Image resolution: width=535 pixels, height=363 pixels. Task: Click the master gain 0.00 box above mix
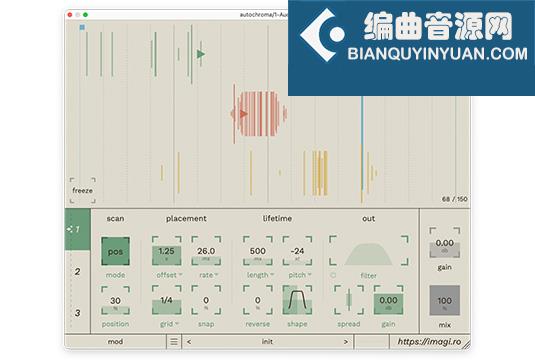(x=445, y=243)
